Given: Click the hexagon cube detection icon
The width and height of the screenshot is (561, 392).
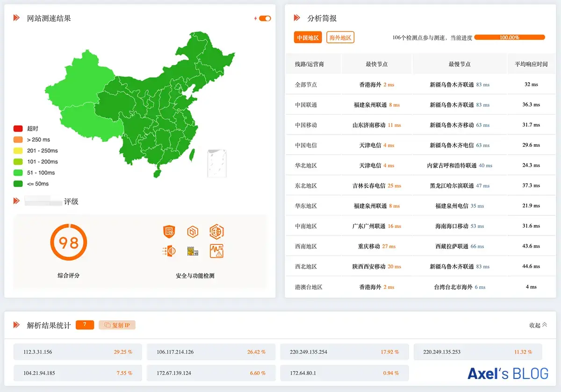Looking at the screenshot, I should pyautogui.click(x=193, y=231).
